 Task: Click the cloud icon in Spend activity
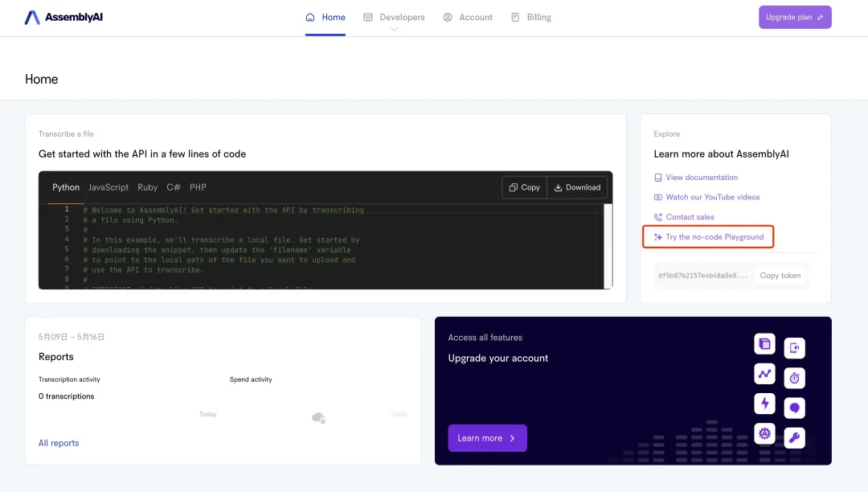click(318, 418)
